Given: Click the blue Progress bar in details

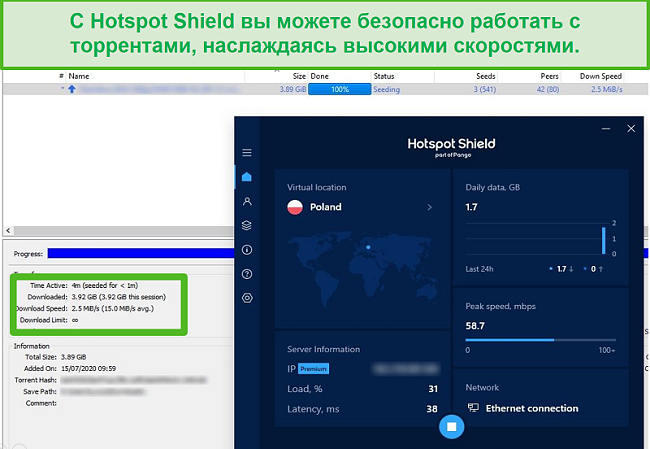Looking at the screenshot, I should coord(141,253).
